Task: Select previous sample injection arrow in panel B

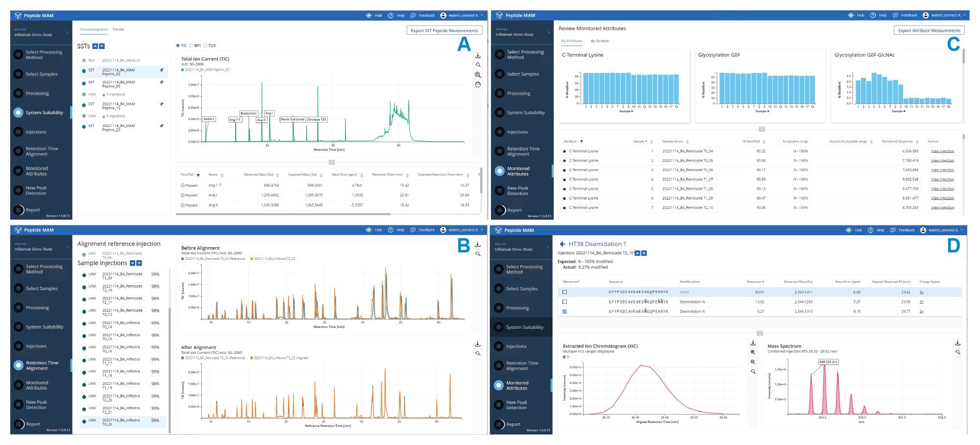Action: (x=132, y=263)
